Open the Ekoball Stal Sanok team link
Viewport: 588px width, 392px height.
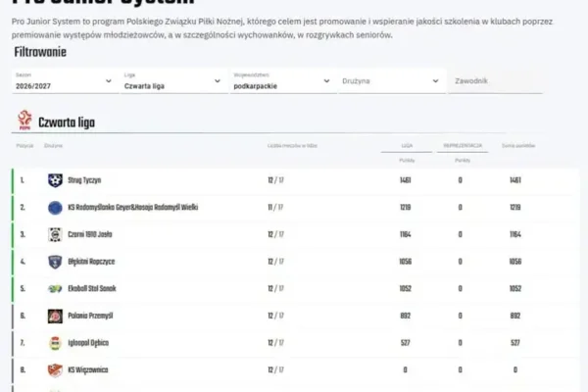[x=92, y=289]
